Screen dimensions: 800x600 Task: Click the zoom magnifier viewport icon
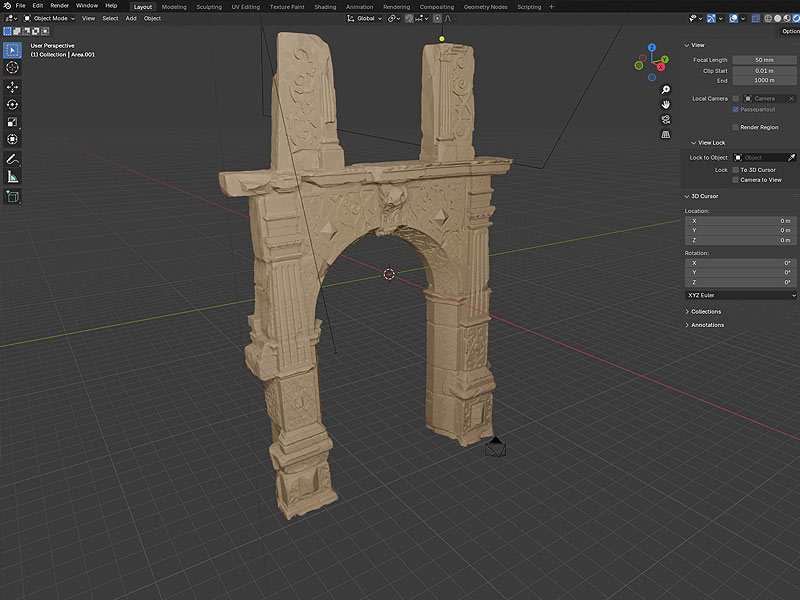tap(666, 89)
